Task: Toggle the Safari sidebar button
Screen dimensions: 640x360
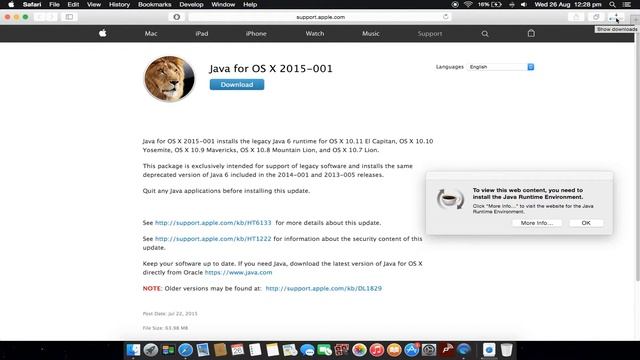Action: pos(69,17)
